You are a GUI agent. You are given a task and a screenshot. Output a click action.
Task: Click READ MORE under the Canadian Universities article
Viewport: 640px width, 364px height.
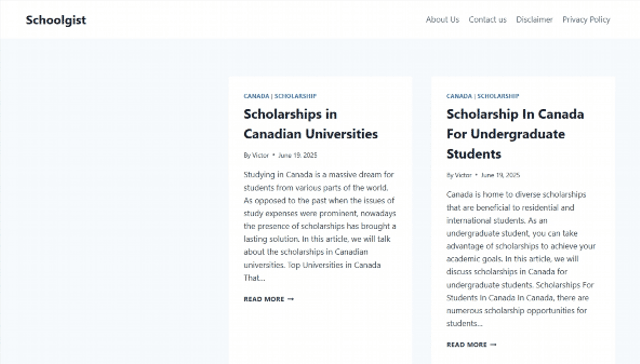point(264,299)
